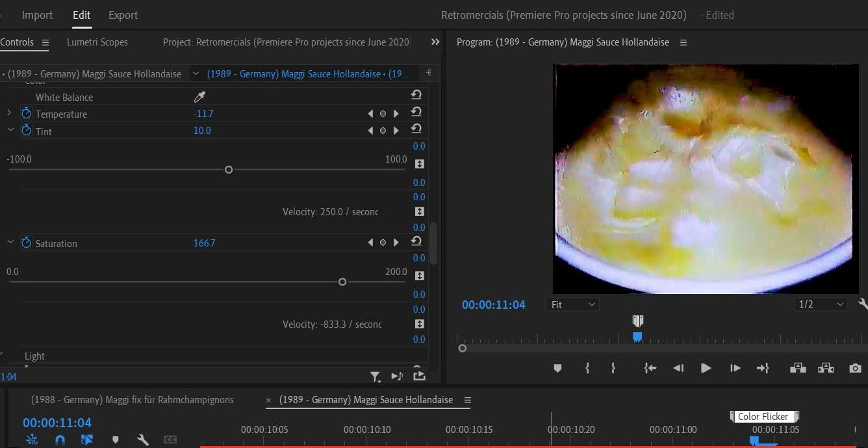
Task: Toggle Saturation animation stopwatch
Action: (x=26, y=243)
